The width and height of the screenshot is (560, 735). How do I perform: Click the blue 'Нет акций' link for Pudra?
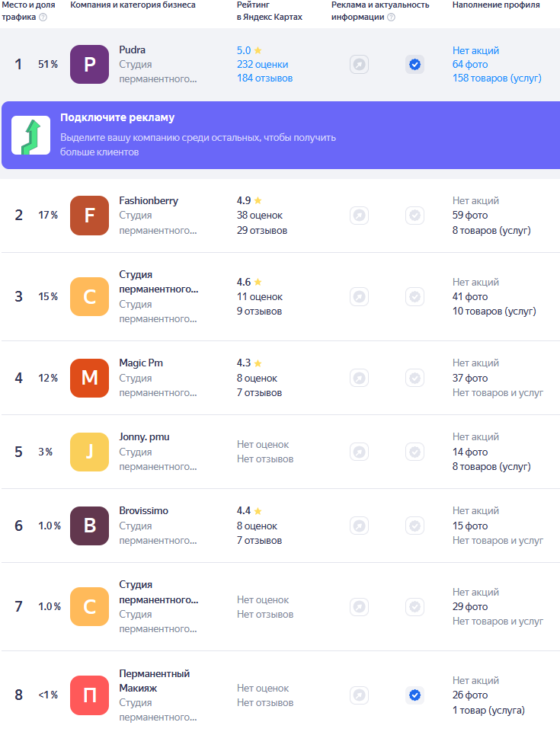475,50
